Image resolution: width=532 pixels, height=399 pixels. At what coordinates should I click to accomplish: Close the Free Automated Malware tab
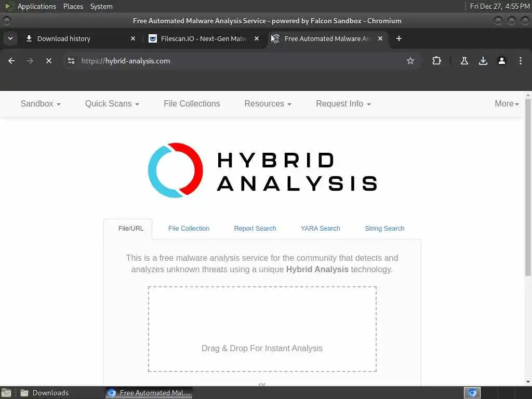(x=380, y=38)
